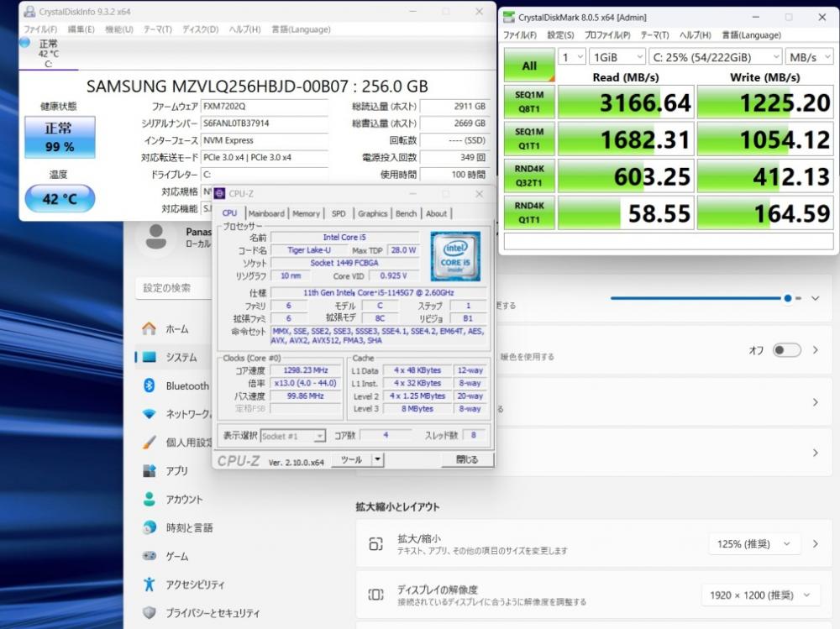Open the unit dropdown showing MB/s
The width and height of the screenshot is (840, 629).
click(810, 57)
